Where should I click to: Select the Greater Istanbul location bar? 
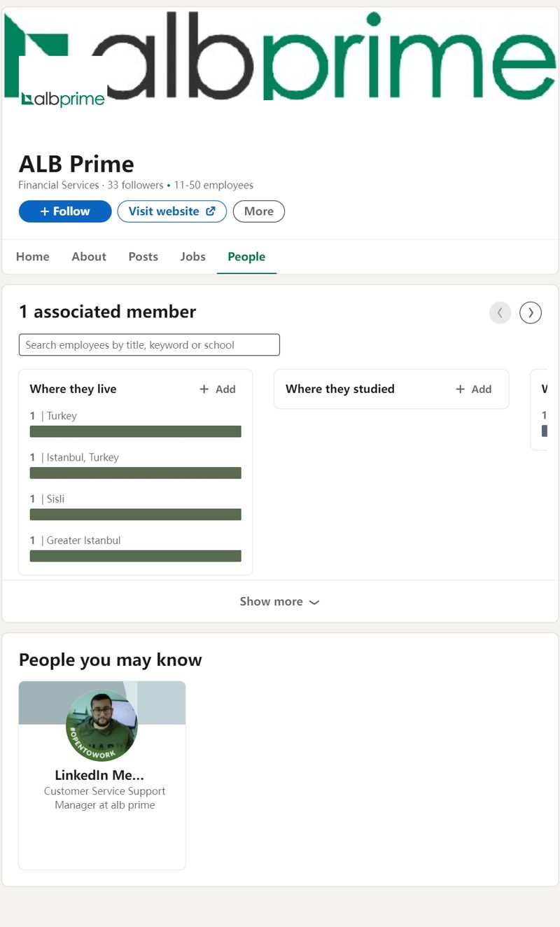tap(136, 556)
